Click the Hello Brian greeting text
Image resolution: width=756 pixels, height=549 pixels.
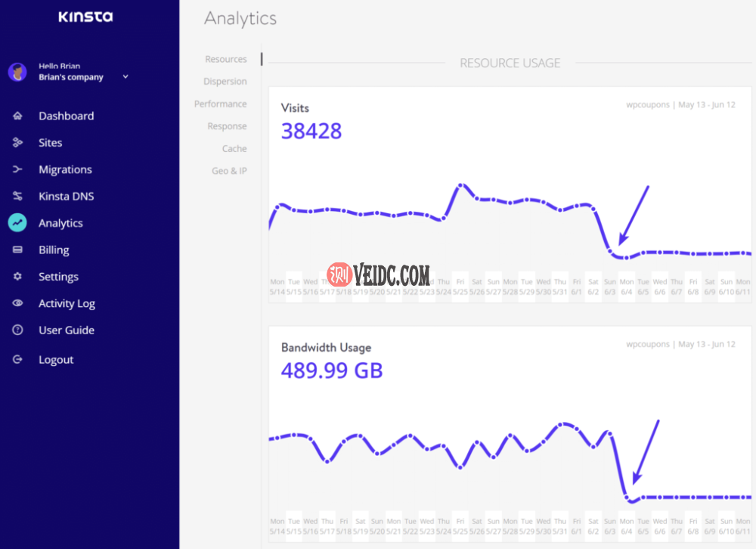(59, 66)
